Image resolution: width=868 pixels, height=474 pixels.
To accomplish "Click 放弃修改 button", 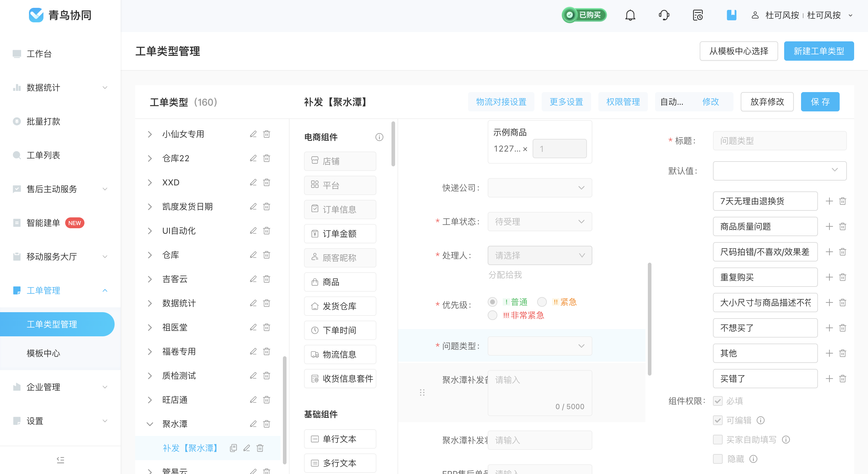I will pyautogui.click(x=767, y=101).
